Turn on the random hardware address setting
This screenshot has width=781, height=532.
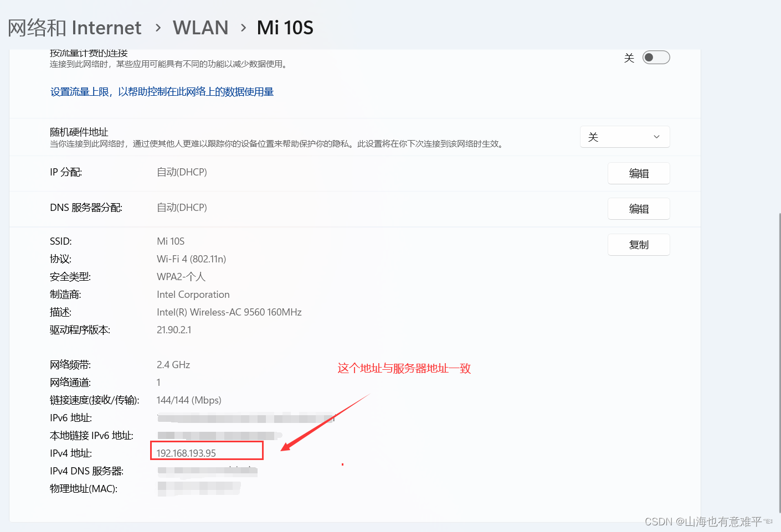coord(625,137)
